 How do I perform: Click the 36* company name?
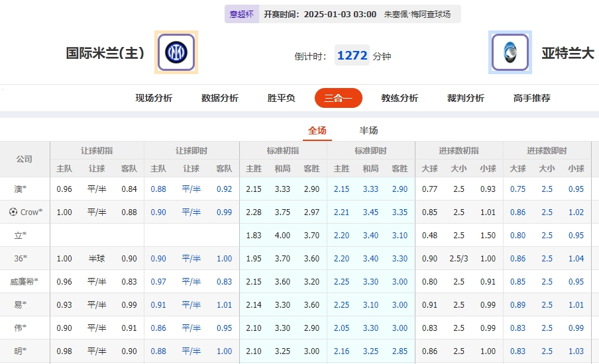tap(22, 259)
